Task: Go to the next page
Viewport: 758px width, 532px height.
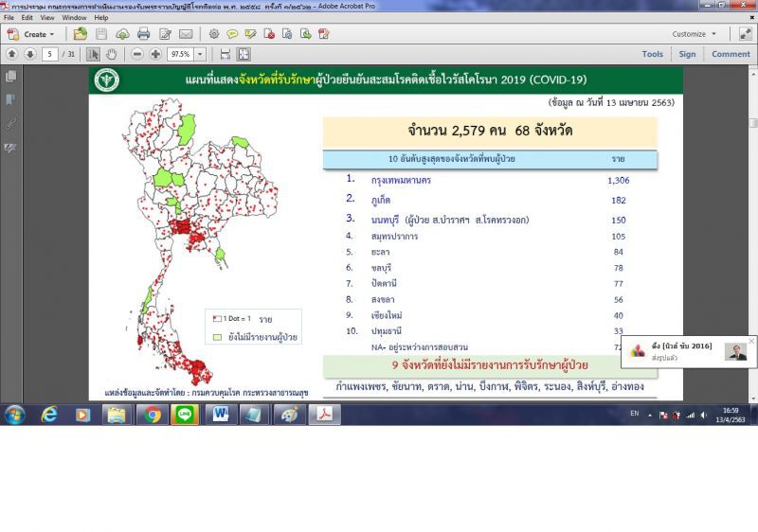Action: [x=30, y=54]
